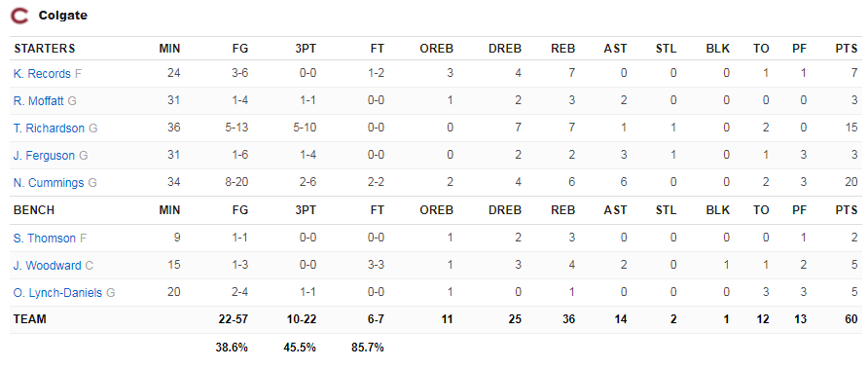Click the 38.6% field goal percentage

pos(232,349)
